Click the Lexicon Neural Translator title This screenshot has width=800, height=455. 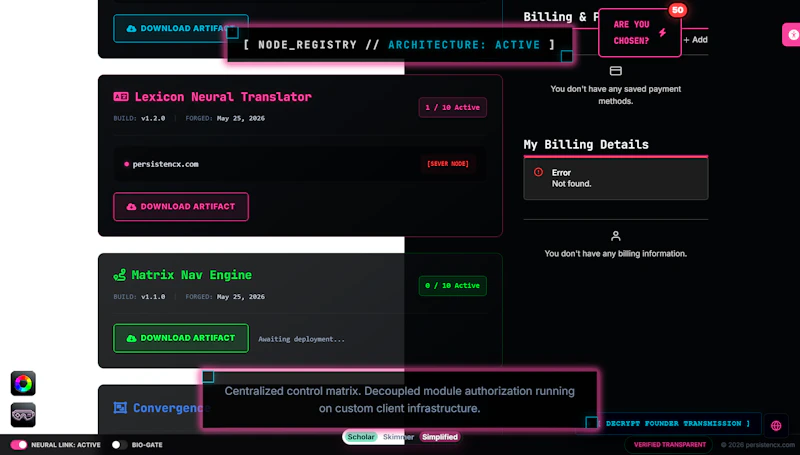point(223,97)
